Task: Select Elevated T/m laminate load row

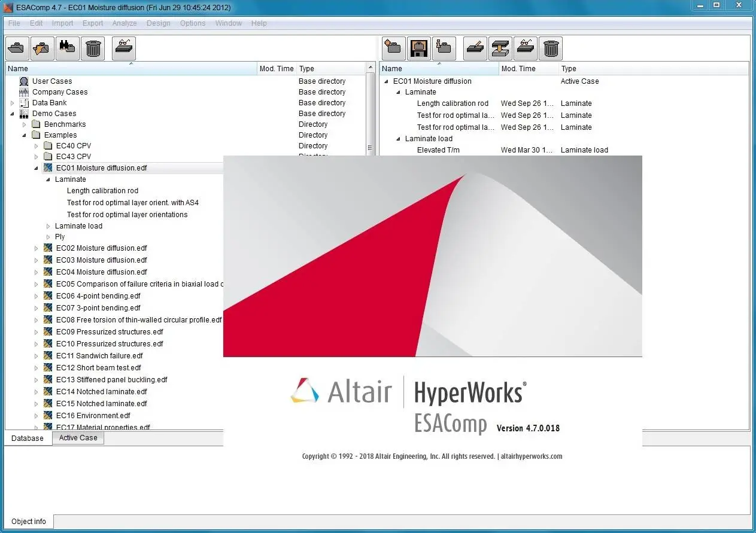Action: point(438,150)
